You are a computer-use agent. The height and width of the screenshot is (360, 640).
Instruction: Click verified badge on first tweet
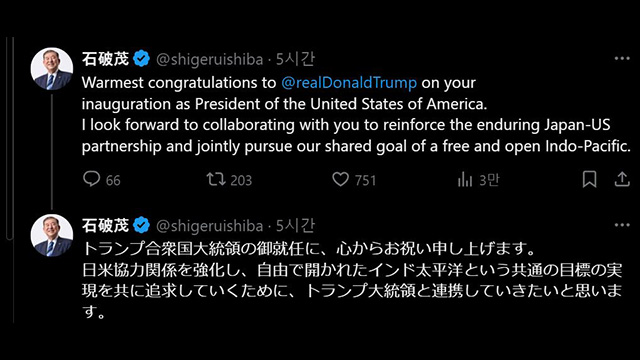pyautogui.click(x=141, y=59)
